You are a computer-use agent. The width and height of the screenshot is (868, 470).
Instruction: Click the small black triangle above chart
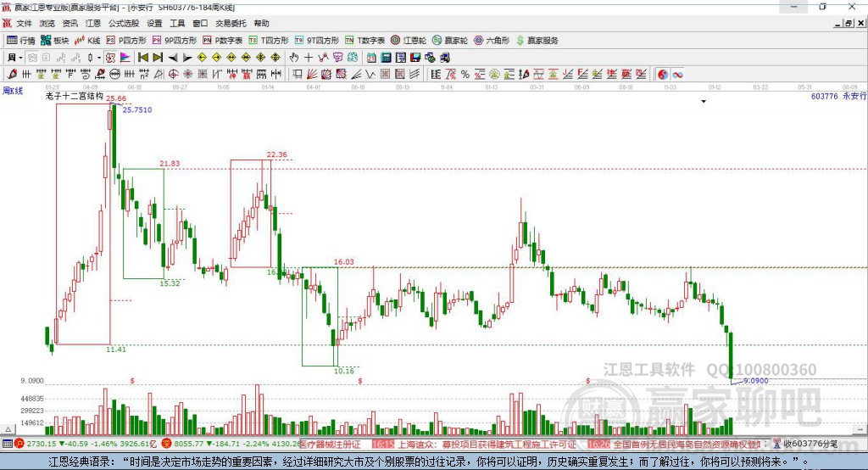point(704,102)
